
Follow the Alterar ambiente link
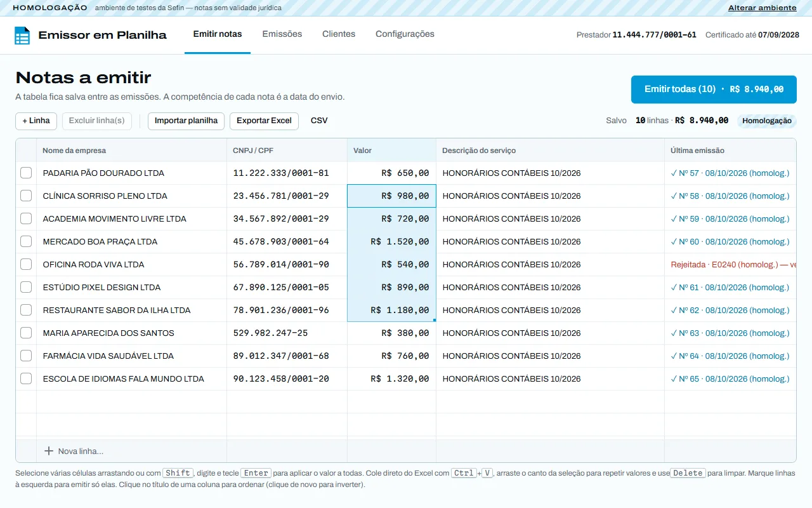coord(763,8)
